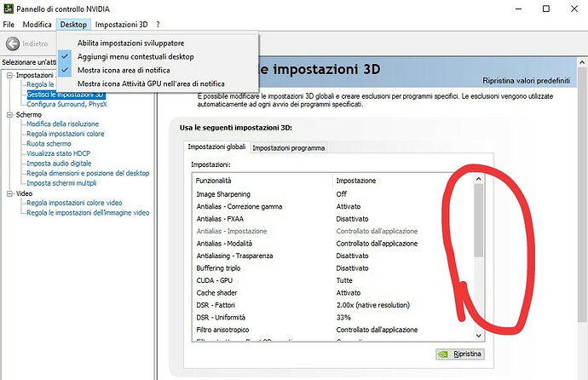The height and width of the screenshot is (380, 588).
Task: Open Regola le impostazioni dell'immagine video
Action: [x=88, y=212]
